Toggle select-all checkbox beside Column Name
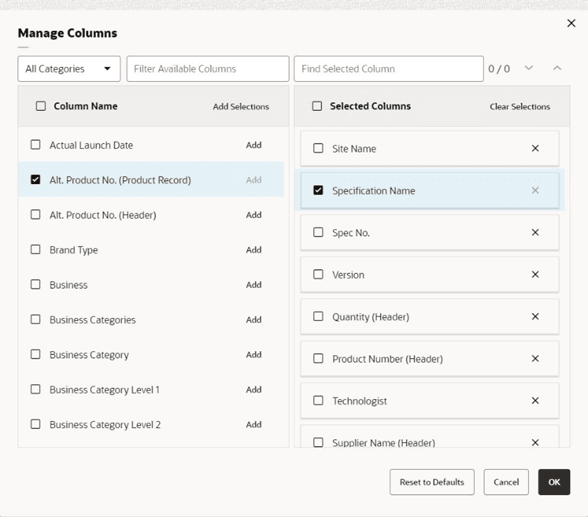 pyautogui.click(x=41, y=106)
